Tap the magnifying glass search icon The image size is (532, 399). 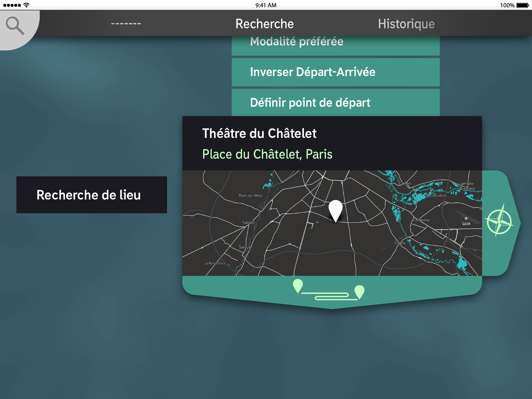(15, 25)
